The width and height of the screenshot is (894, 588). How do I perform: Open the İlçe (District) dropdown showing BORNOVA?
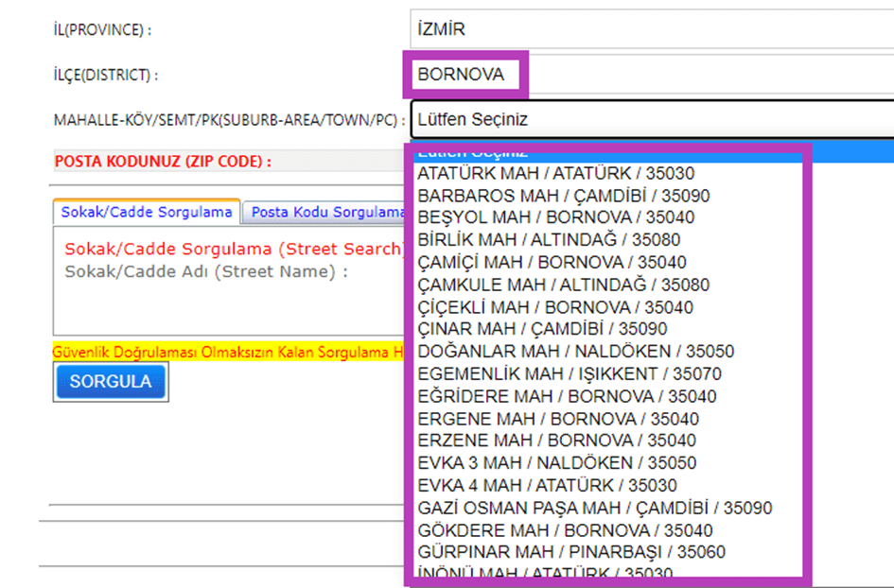[651, 75]
